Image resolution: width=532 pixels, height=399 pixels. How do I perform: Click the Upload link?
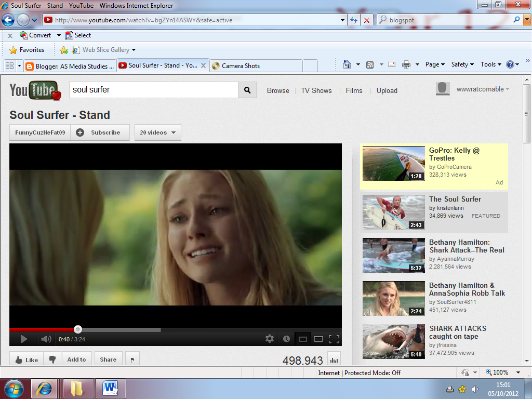pyautogui.click(x=387, y=90)
